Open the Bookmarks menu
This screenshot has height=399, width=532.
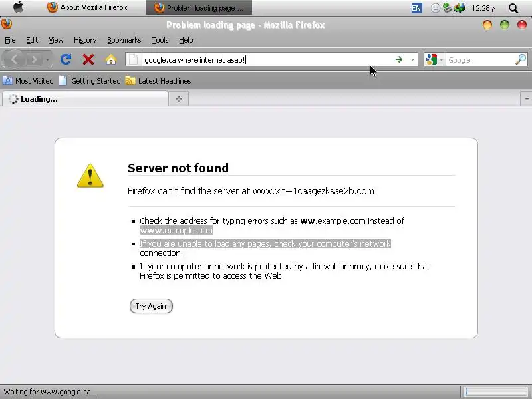point(124,40)
